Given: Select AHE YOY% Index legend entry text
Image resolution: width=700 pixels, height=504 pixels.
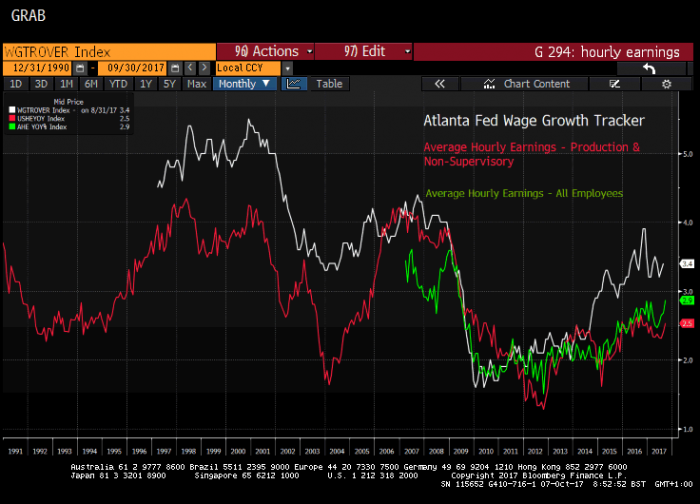Looking at the screenshot, I should (x=42, y=127).
